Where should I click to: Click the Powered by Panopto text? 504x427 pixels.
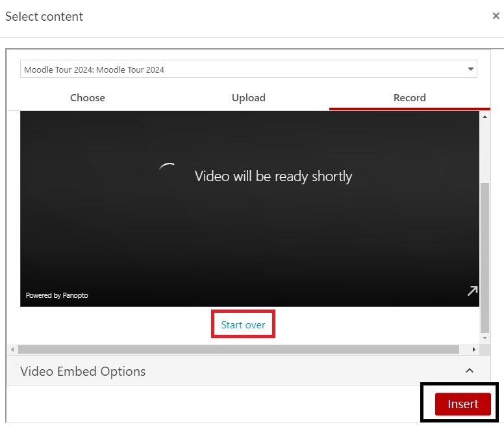point(57,295)
